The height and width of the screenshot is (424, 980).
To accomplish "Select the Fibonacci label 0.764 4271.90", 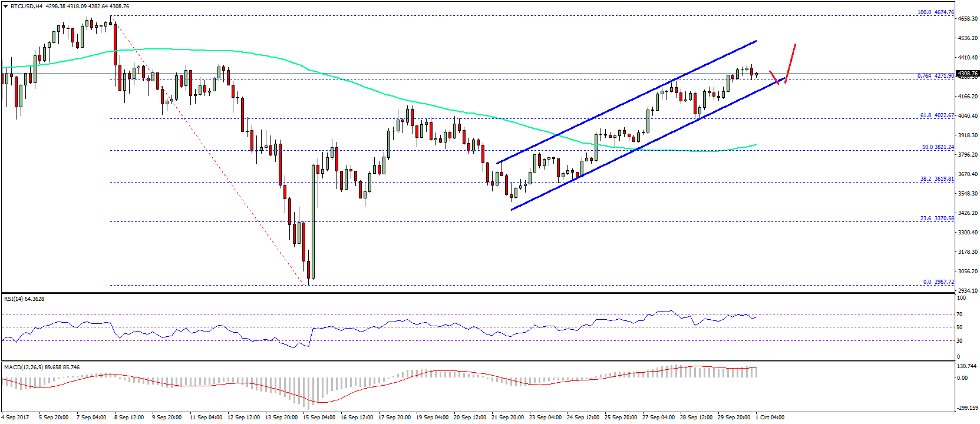I will [935, 76].
